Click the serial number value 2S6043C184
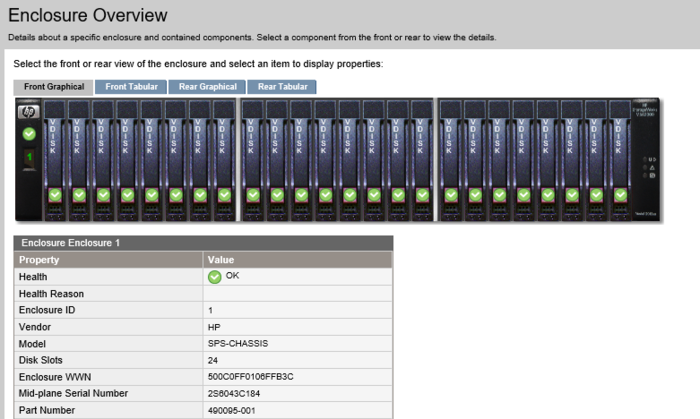 234,394
